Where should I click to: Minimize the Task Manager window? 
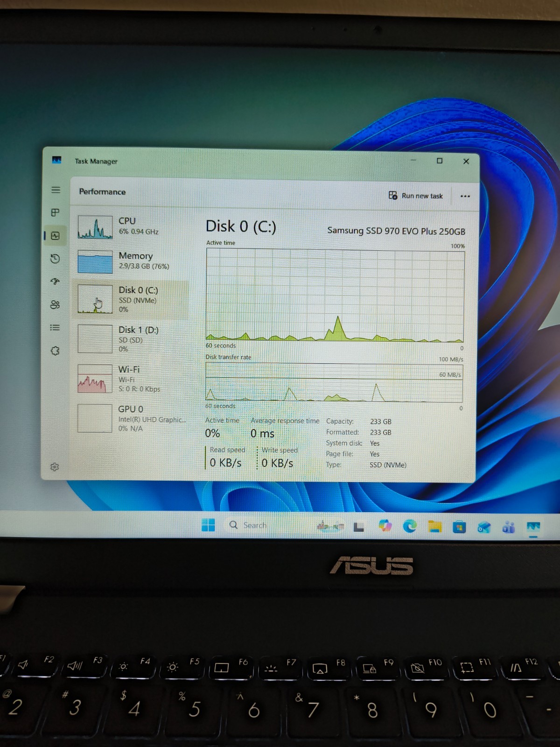(413, 160)
